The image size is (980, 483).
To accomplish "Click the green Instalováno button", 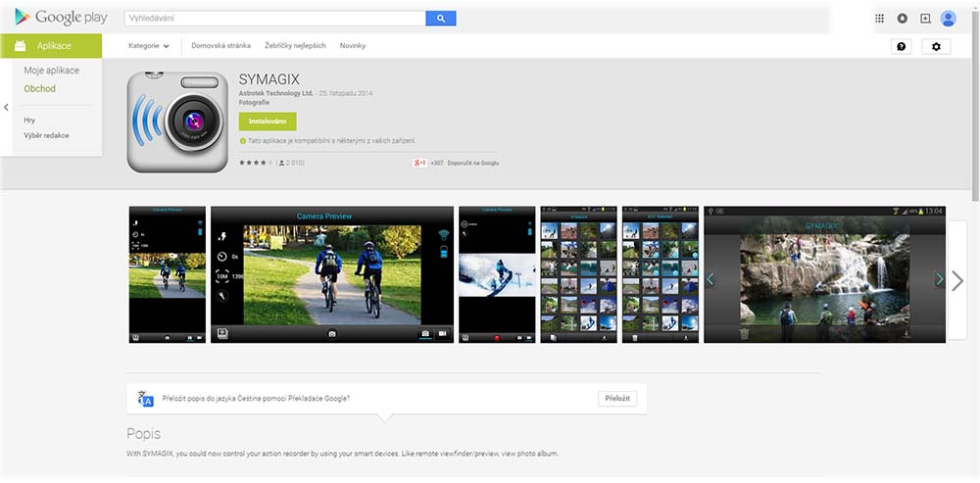I will 268,121.
